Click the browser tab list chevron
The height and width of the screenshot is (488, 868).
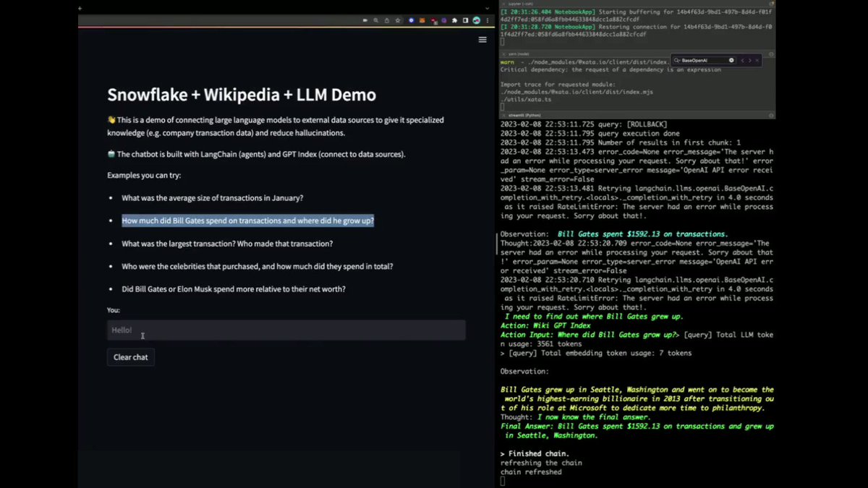point(487,8)
